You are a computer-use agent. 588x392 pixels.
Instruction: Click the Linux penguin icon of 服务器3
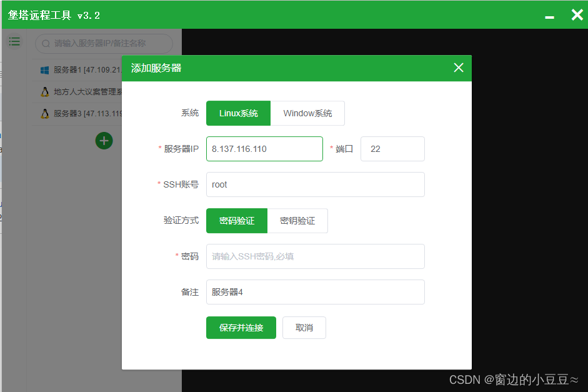tap(44, 114)
